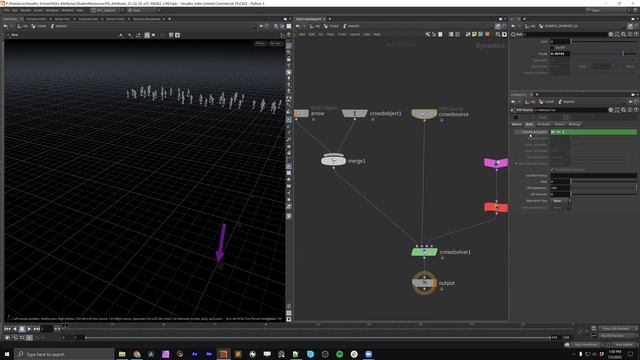Image resolution: width=640 pixels, height=360 pixels.
Task: Select the crowdsolver1 node
Action: pos(424,252)
